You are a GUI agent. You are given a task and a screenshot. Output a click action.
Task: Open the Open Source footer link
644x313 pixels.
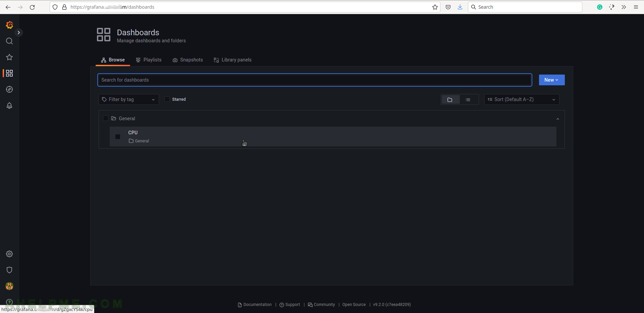tap(354, 305)
